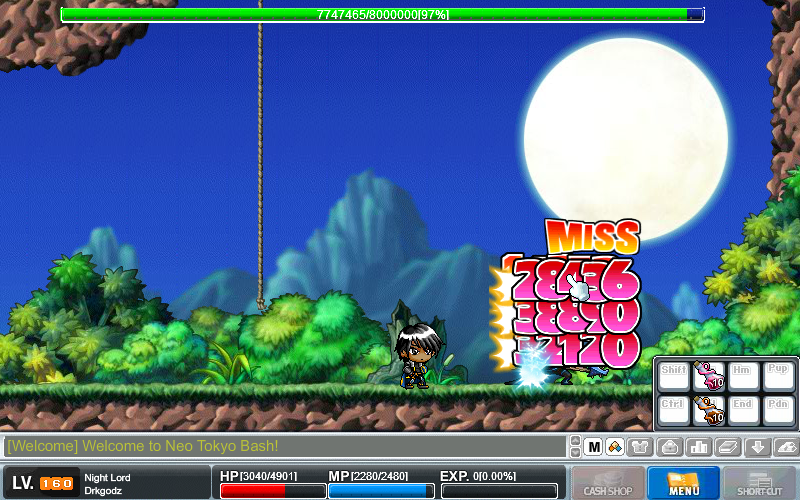The width and height of the screenshot is (800, 500).
Task: Open the equipment shirt icon
Action: [x=640, y=447]
